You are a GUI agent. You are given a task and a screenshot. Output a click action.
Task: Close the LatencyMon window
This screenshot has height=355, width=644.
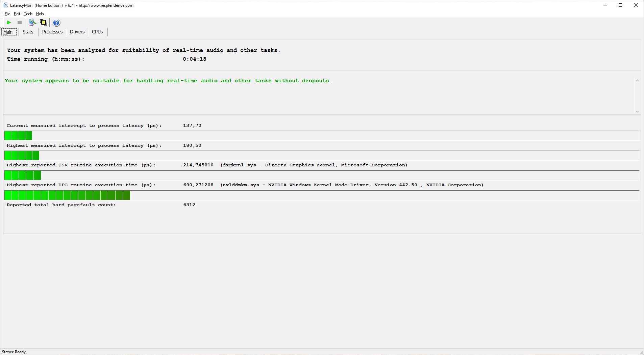click(x=636, y=5)
